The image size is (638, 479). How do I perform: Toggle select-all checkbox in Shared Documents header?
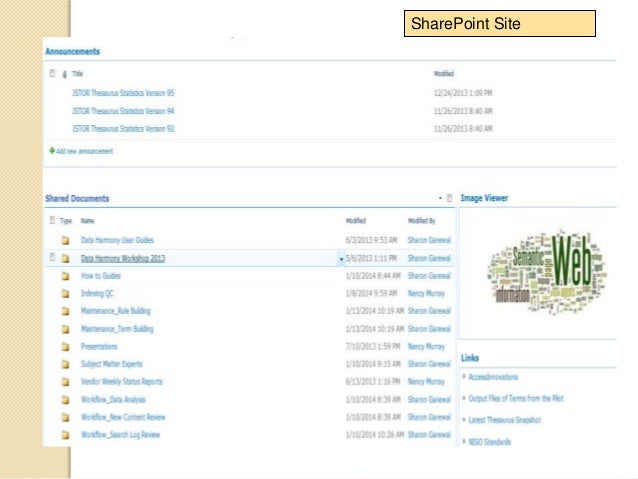[52, 220]
